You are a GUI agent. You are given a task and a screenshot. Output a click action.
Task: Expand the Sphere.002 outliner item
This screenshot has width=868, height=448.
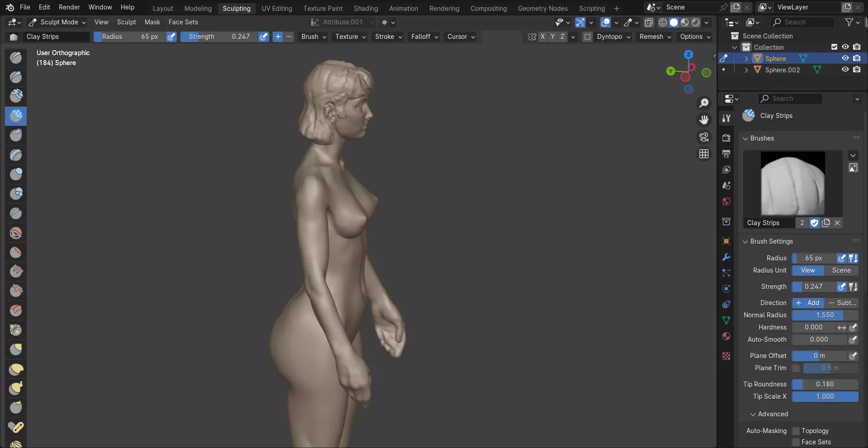point(746,70)
